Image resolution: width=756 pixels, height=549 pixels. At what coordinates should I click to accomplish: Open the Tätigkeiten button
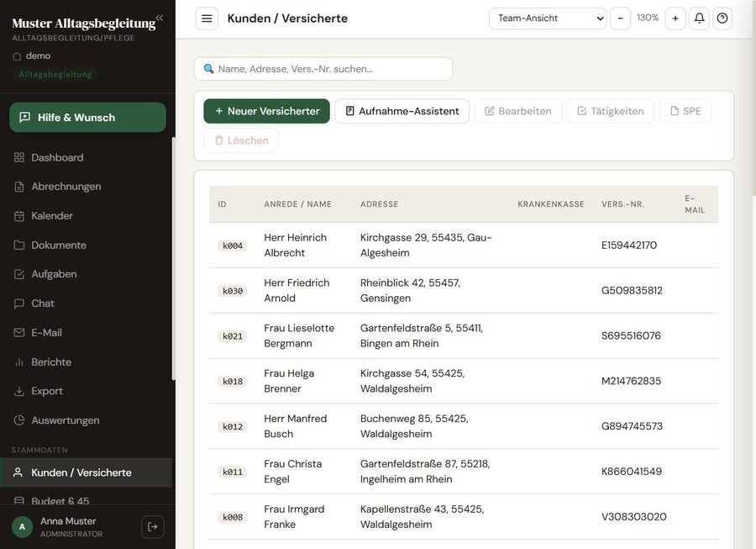[x=611, y=111]
